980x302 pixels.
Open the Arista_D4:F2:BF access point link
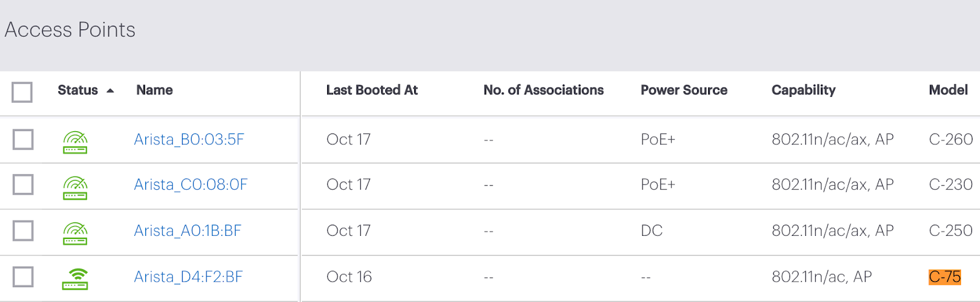pyautogui.click(x=188, y=277)
